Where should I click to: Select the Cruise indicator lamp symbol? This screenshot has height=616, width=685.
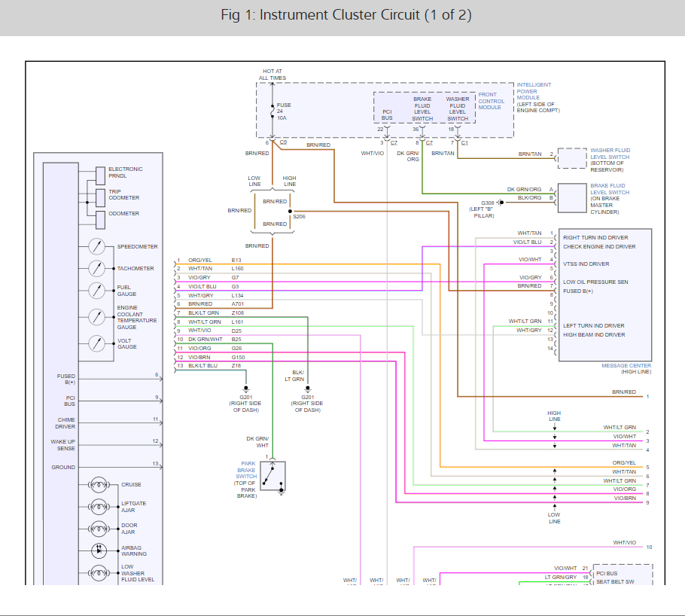99,484
